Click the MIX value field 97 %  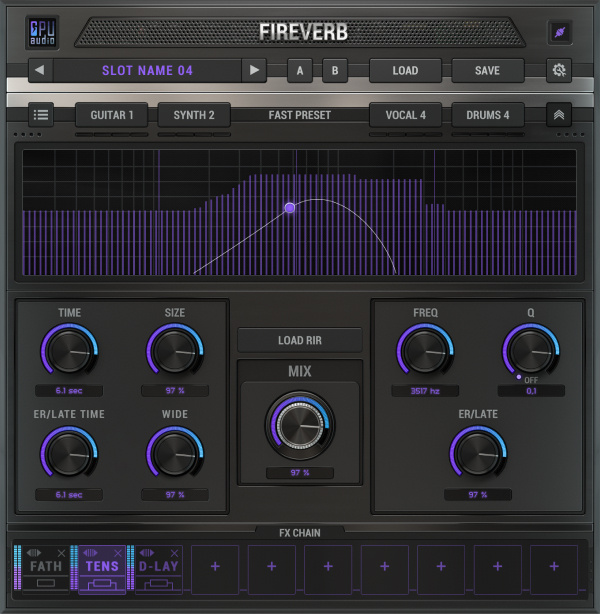300,473
